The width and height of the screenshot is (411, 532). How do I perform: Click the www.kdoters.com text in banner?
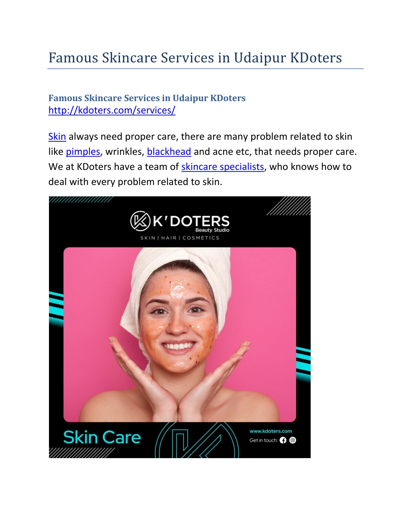pyautogui.click(x=271, y=431)
